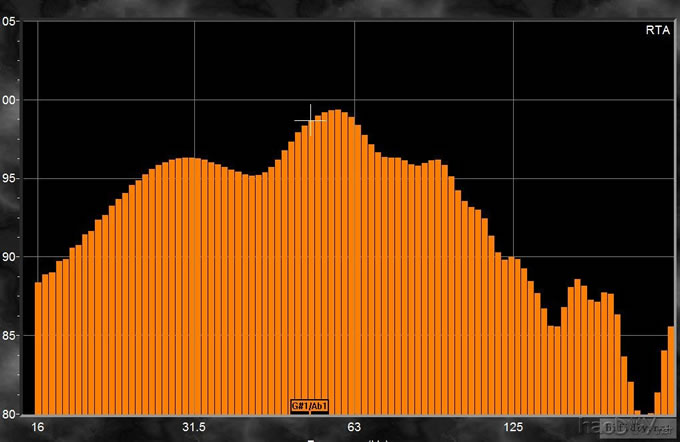Screen dimensions: 680x442
Task: Click the G#1/Ab1 note label
Action: [309, 405]
